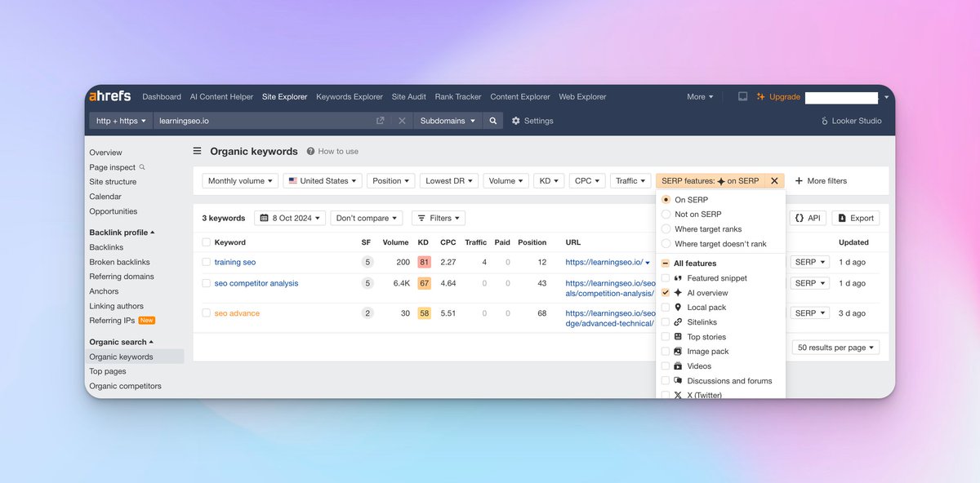Select On SERP radio option
Viewport: 980px width, 483px height.
coord(666,200)
